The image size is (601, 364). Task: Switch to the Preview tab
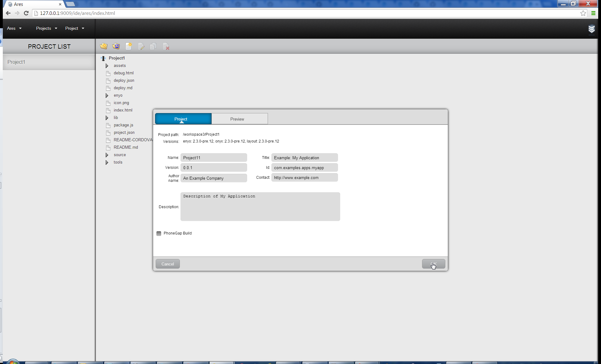pyautogui.click(x=237, y=119)
